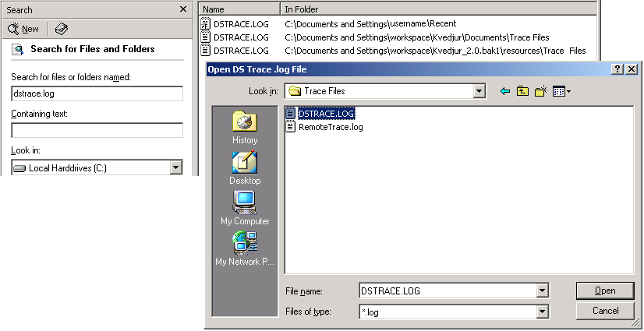Click the Open button

pyautogui.click(x=605, y=291)
